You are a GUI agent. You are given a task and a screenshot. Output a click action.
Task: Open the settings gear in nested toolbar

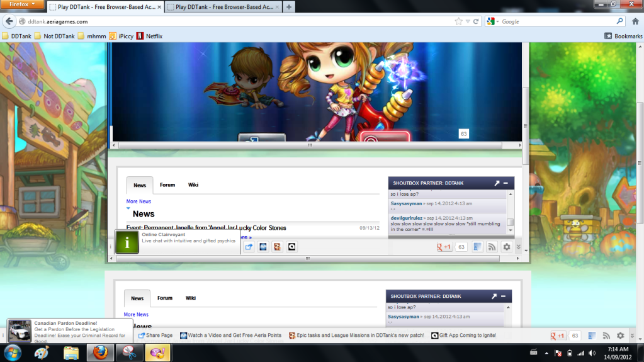(507, 247)
